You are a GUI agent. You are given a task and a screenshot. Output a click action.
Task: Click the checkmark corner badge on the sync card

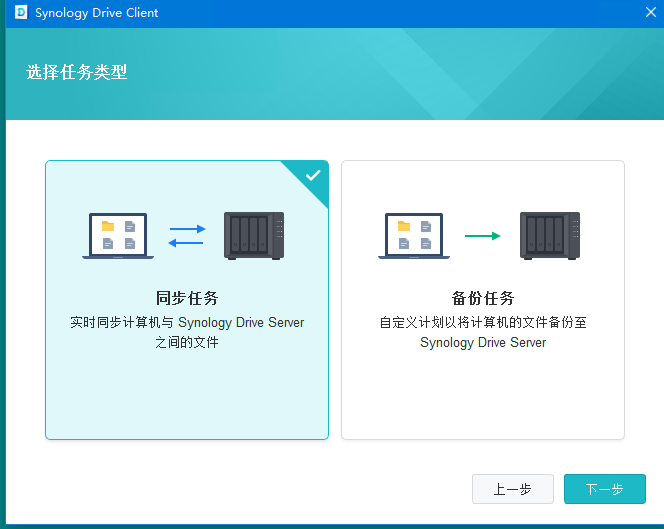[313, 176]
